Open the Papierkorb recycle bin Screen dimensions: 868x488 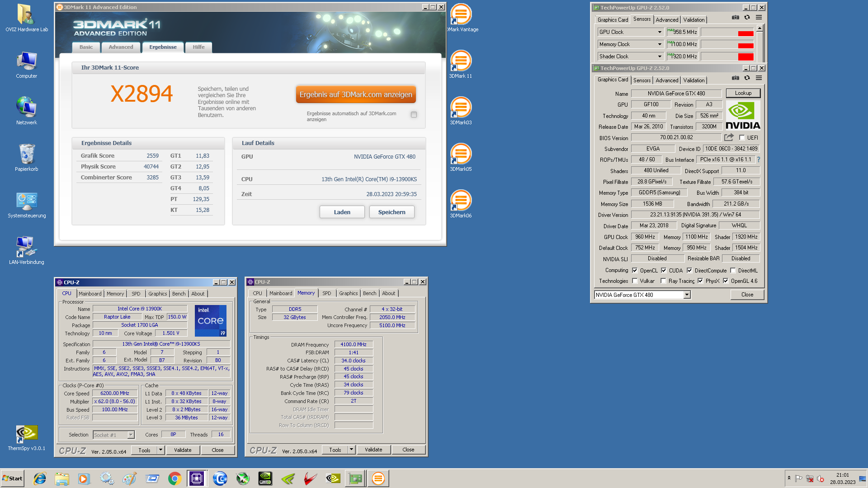point(26,158)
